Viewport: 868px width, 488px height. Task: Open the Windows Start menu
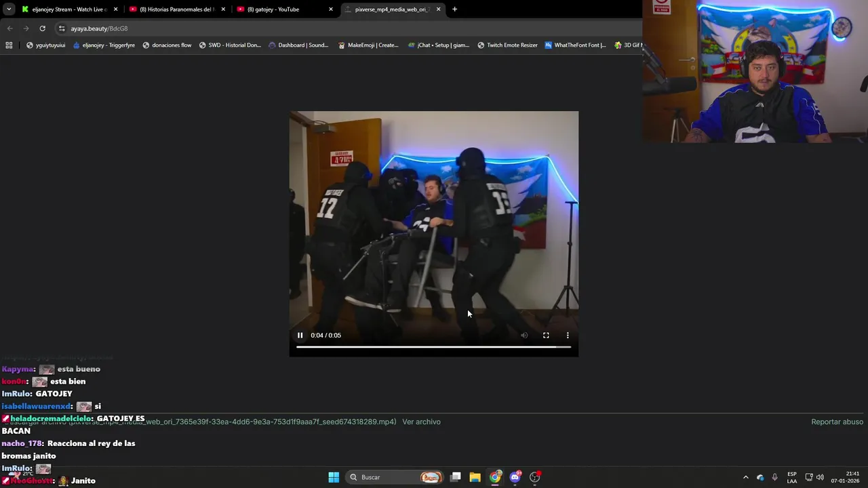334,477
